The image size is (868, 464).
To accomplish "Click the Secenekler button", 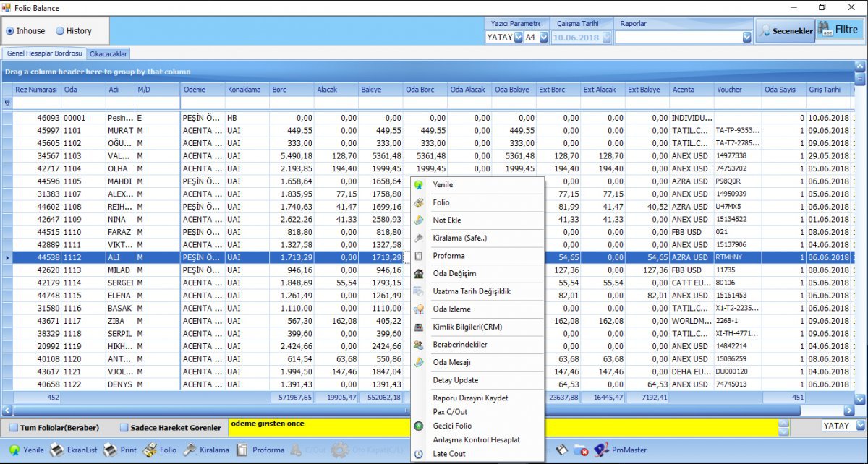I will click(x=785, y=30).
